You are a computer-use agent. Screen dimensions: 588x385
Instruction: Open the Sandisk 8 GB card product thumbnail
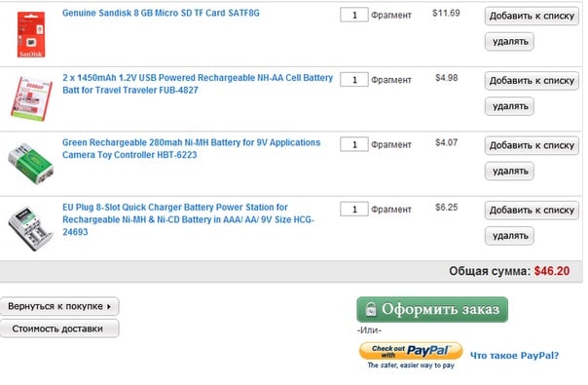tap(31, 34)
